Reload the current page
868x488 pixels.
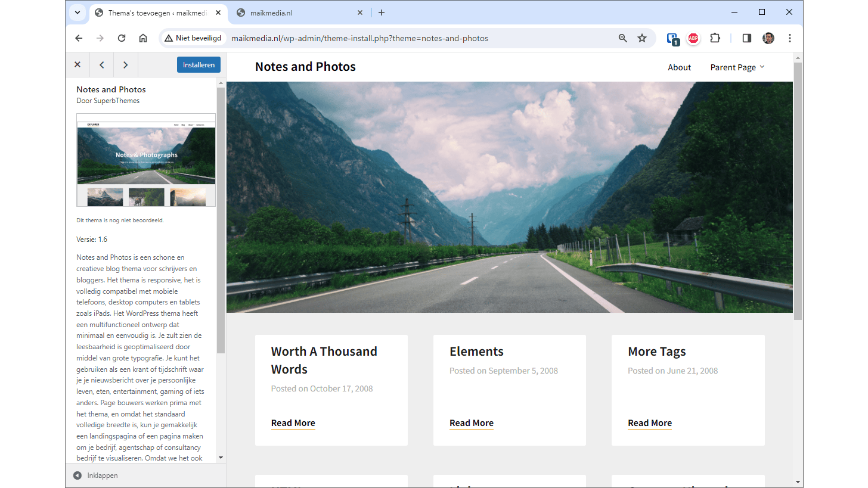tap(122, 38)
